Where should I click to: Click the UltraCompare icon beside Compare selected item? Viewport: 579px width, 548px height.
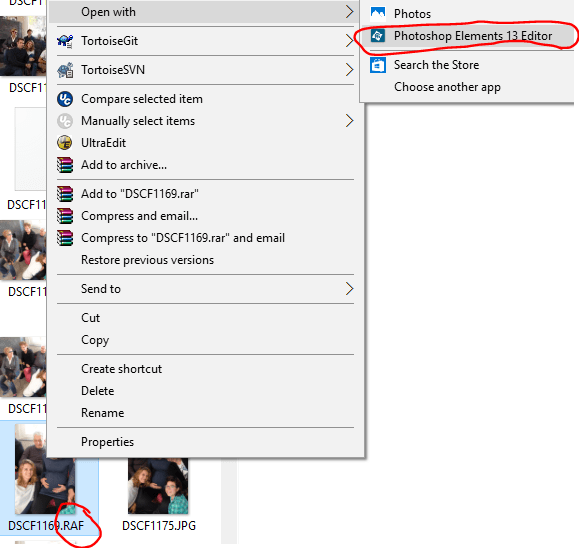point(65,99)
